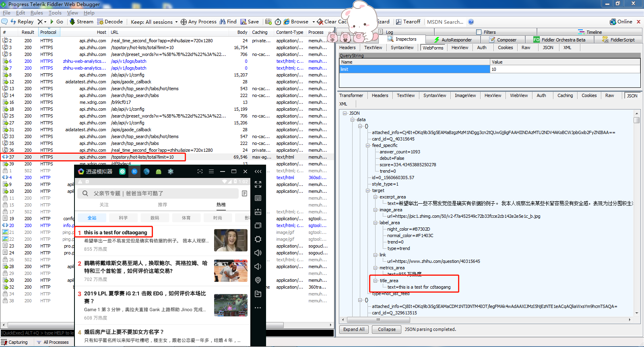Open the Remove sessions dropdown arrow
Image resolution: width=644 pixels, height=347 pixels.
(45, 22)
